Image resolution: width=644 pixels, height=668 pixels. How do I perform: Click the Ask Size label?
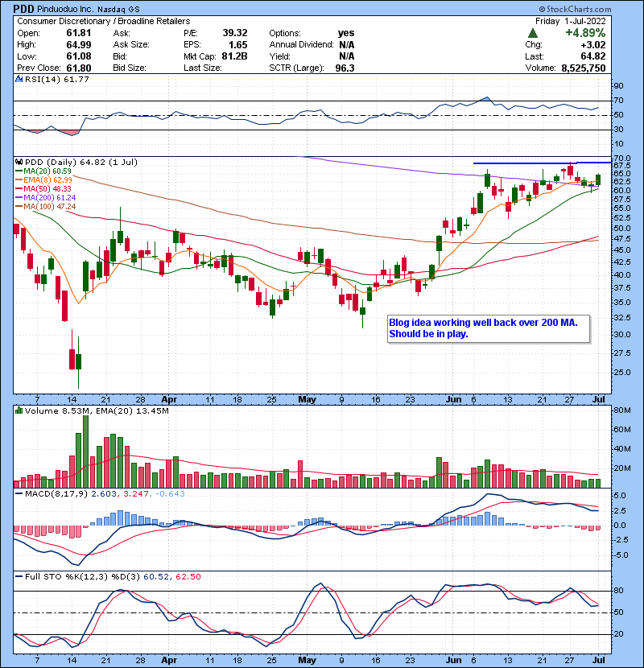click(x=131, y=44)
